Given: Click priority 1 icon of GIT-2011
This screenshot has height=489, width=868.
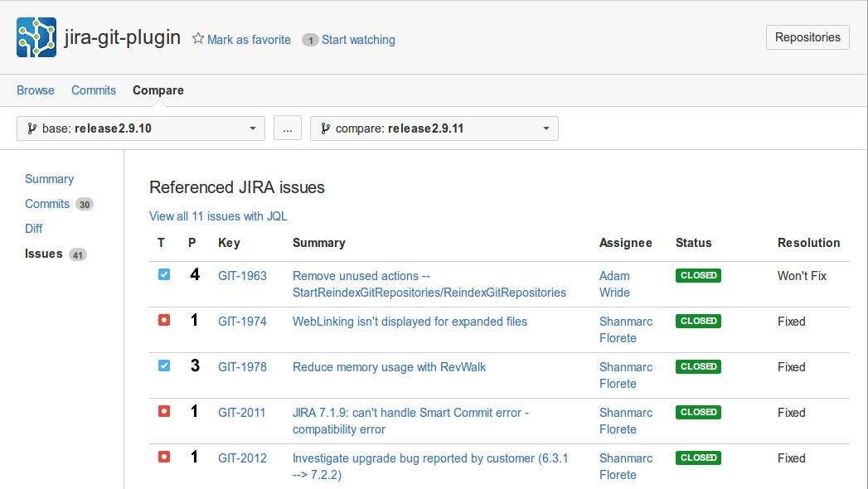Looking at the screenshot, I should [194, 412].
